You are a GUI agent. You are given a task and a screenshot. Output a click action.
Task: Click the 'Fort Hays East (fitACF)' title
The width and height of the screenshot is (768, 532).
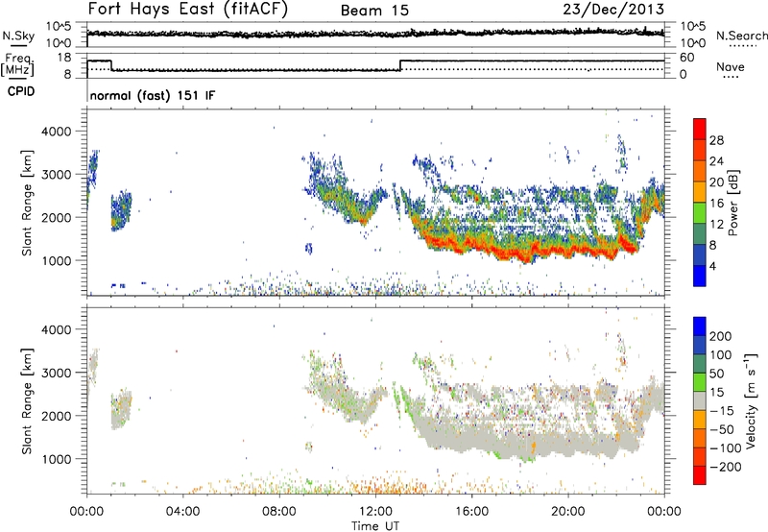[x=187, y=10]
